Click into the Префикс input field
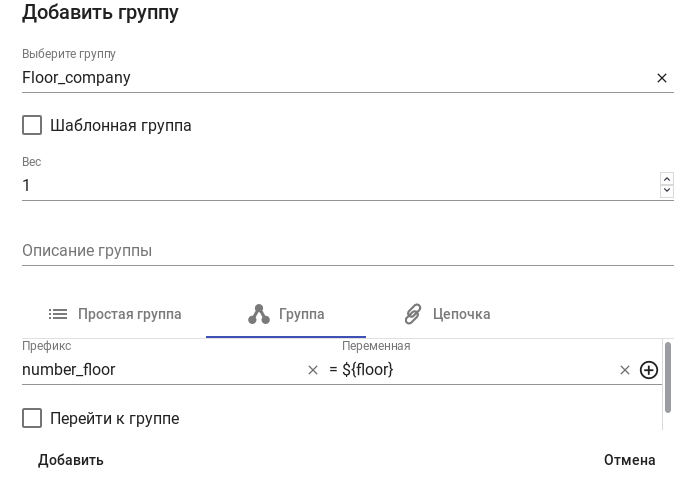 [x=160, y=370]
